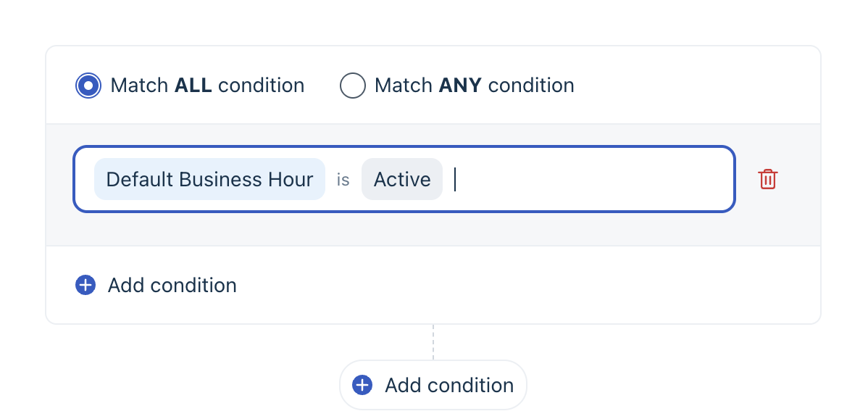Click the "Match ALL condition" label text
This screenshot has width=868, height=419.
[x=208, y=86]
